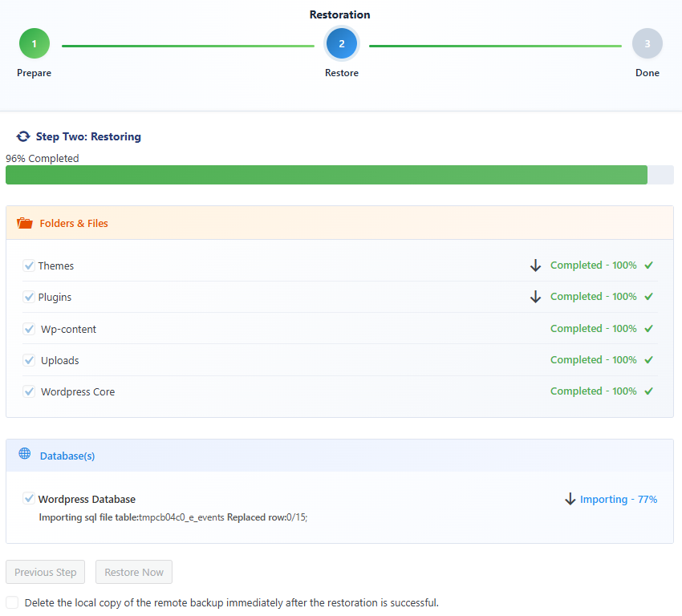Click the green checkmark on the Plugins row

647,296
